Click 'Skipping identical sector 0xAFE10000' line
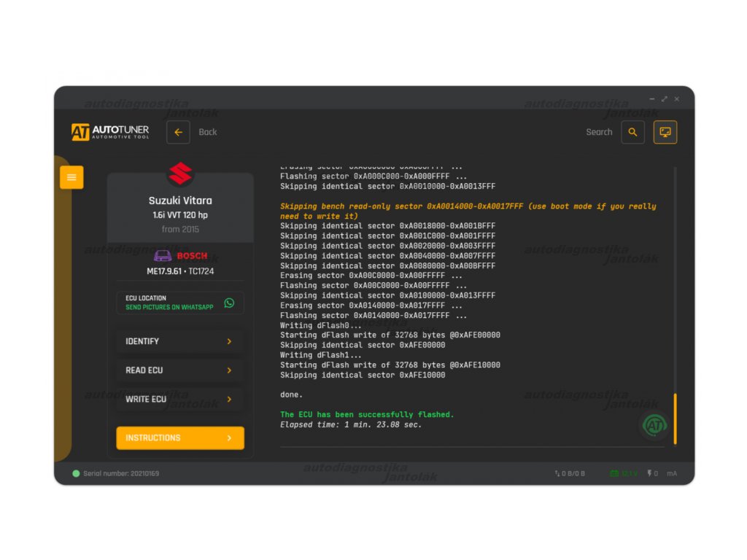Image resolution: width=747 pixels, height=560 pixels. click(363, 376)
